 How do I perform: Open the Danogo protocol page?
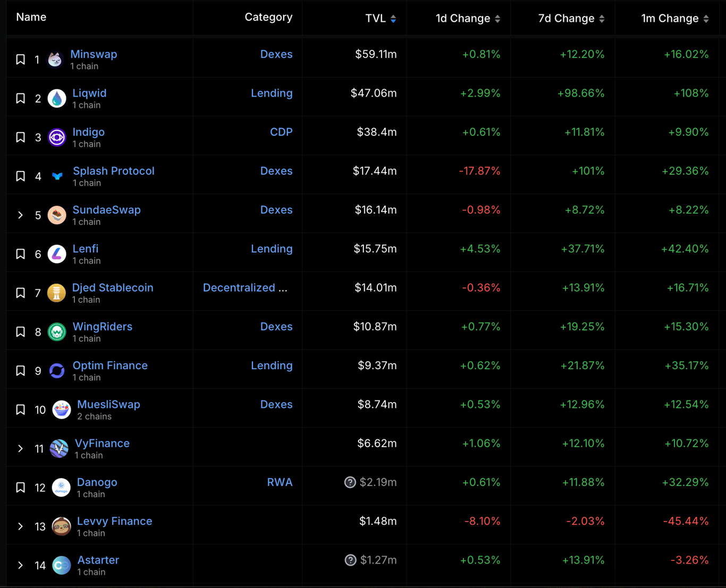[97, 482]
